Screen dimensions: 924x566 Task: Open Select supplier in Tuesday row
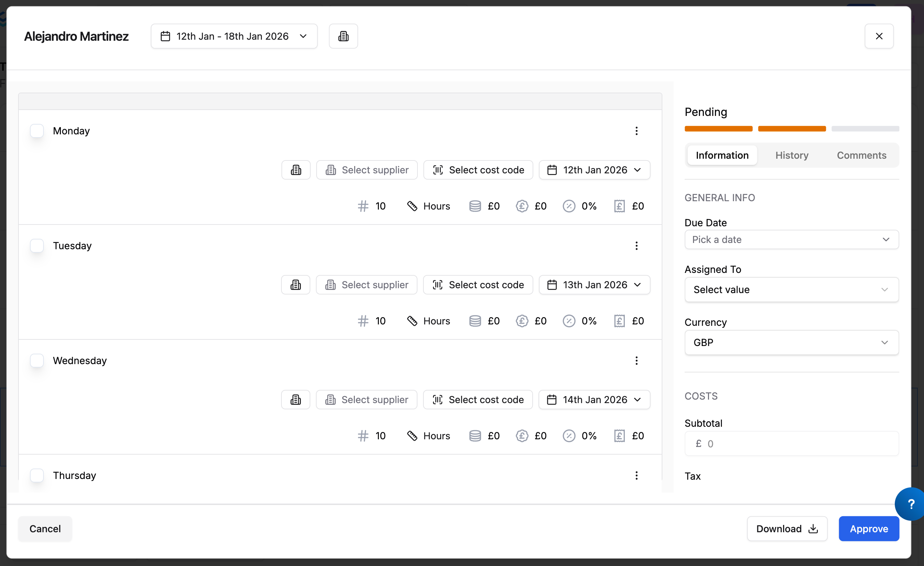366,285
